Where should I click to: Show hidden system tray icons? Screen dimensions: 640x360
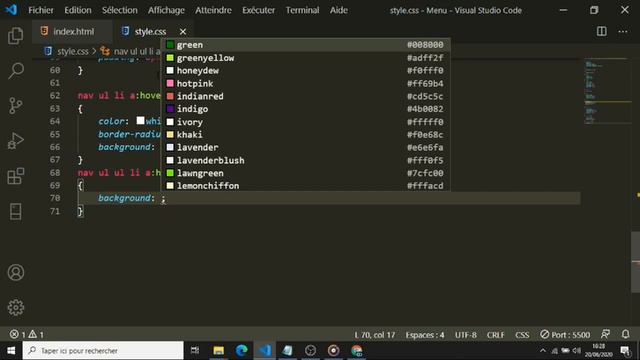(x=542, y=351)
